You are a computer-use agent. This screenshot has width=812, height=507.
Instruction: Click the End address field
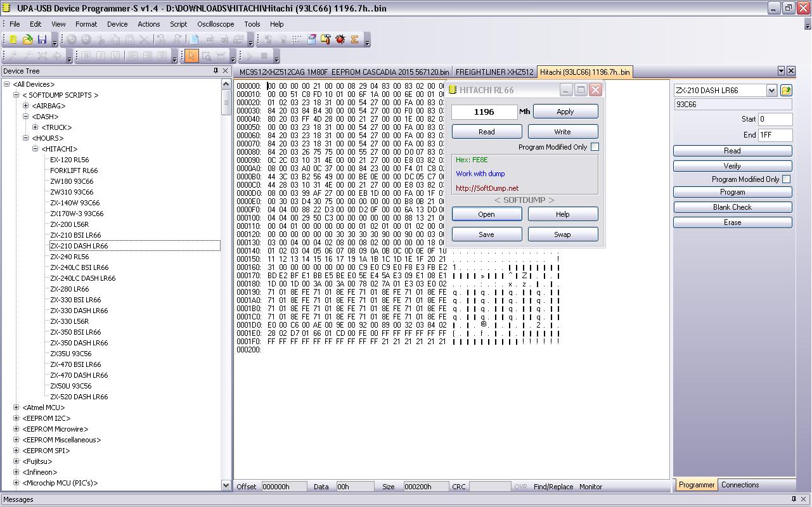pos(775,135)
